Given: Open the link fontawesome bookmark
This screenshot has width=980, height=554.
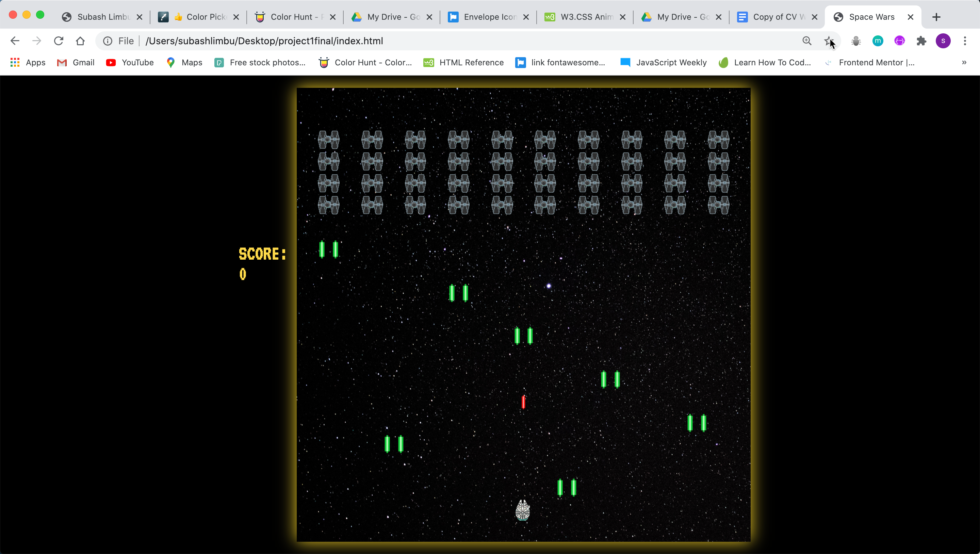Looking at the screenshot, I should tap(560, 62).
